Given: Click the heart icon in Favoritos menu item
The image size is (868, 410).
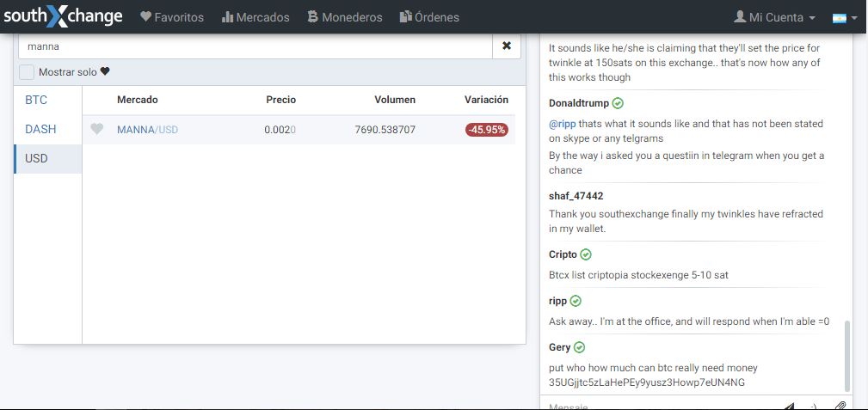Looking at the screenshot, I should 145,16.
